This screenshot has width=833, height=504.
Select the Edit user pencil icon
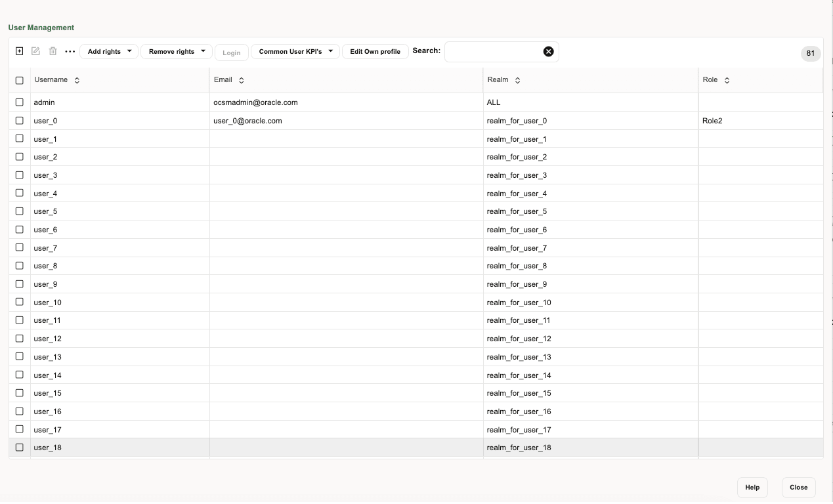pos(36,51)
